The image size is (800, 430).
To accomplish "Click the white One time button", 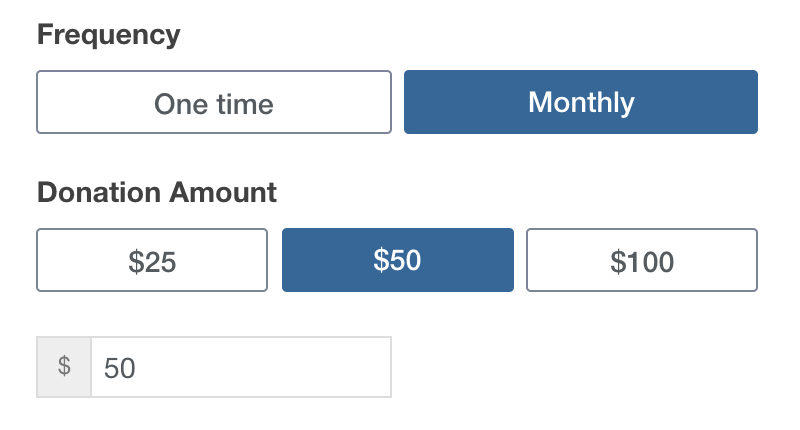I will tap(213, 102).
